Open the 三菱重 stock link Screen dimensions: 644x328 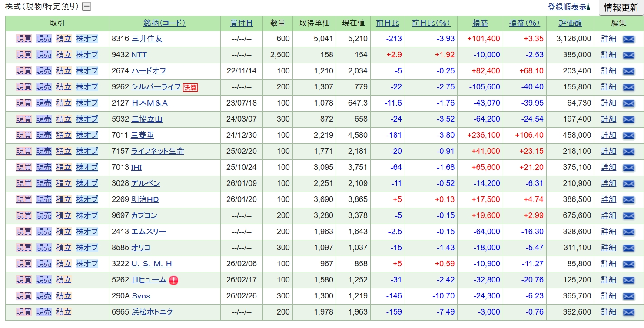[143, 135]
